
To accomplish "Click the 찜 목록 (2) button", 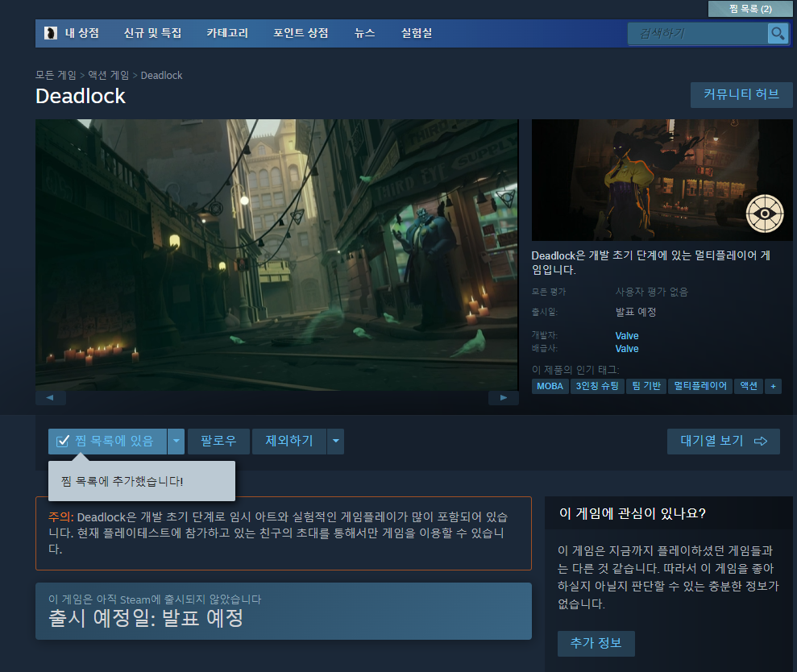I will click(x=749, y=9).
